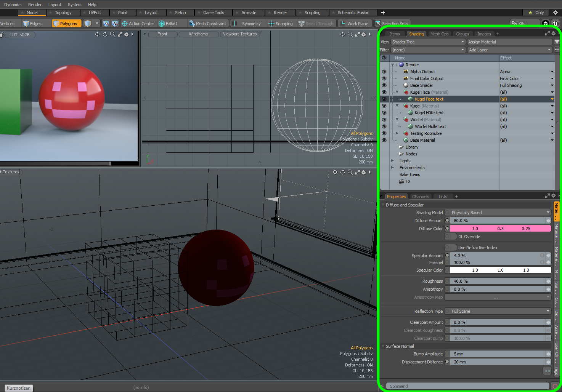Click the rotate icon in perspective viewport
This screenshot has height=392, width=562.
point(342,172)
